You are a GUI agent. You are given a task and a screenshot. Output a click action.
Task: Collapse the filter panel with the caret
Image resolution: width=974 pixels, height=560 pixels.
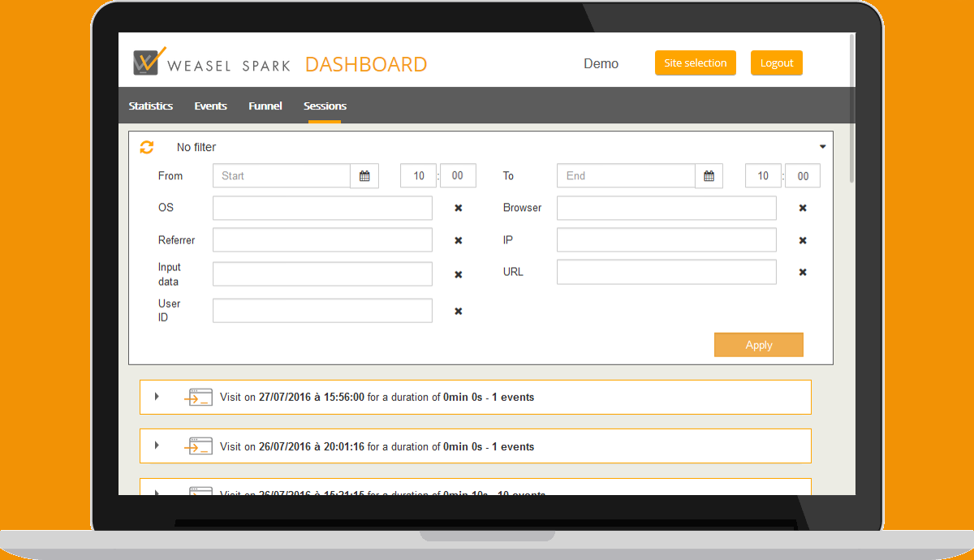click(x=822, y=147)
